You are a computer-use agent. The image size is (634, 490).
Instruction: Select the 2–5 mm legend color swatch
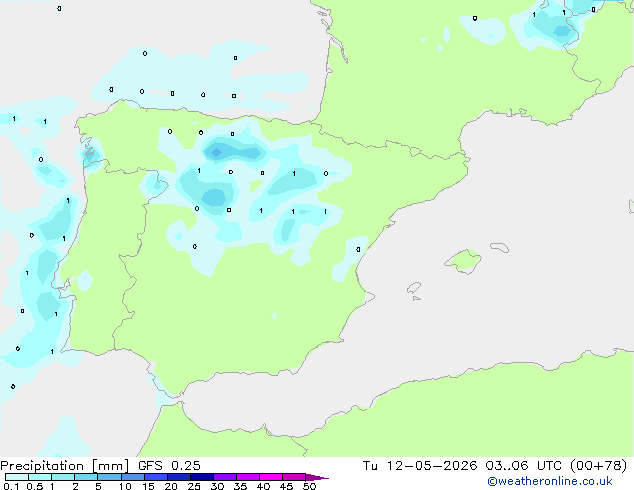[86, 477]
